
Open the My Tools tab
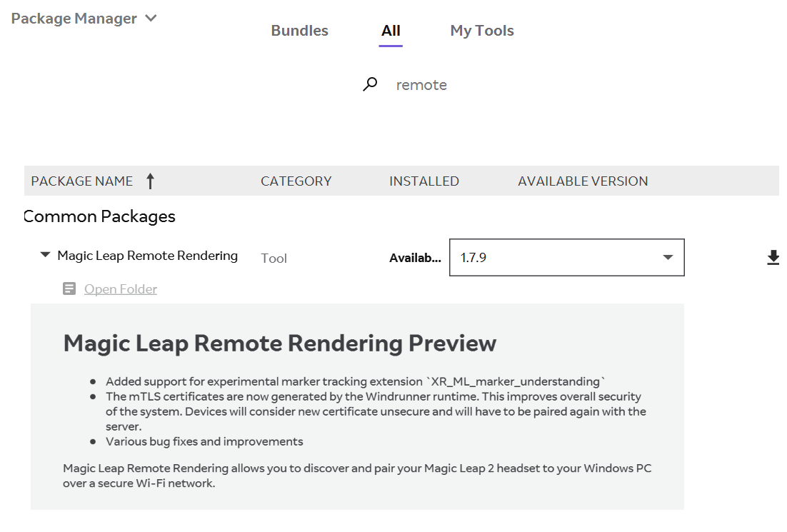click(x=481, y=30)
